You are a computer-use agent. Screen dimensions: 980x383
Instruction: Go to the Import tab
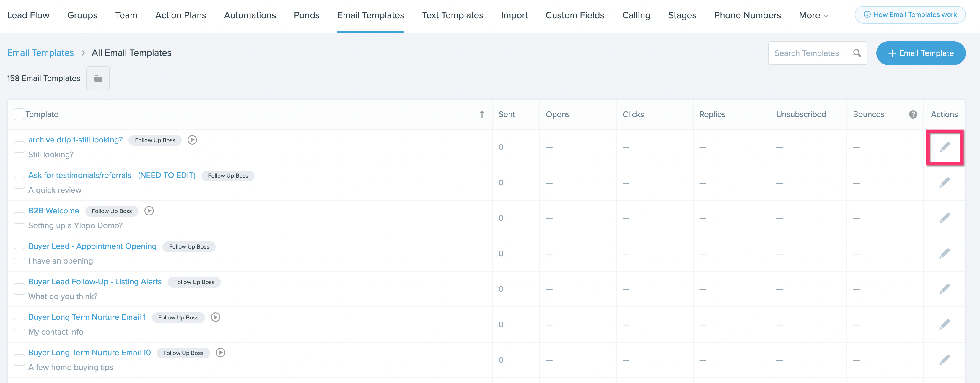click(514, 16)
